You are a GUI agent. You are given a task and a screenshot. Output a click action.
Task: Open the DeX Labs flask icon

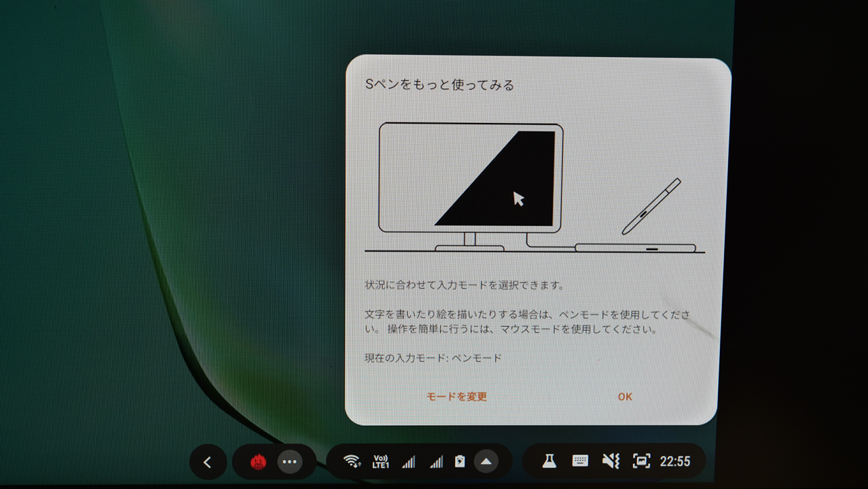(549, 461)
